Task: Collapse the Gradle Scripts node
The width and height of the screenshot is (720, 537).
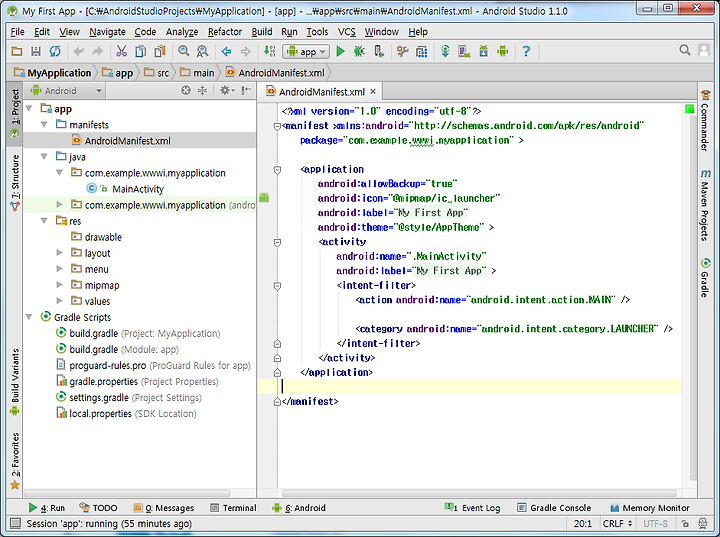Action: 29,317
